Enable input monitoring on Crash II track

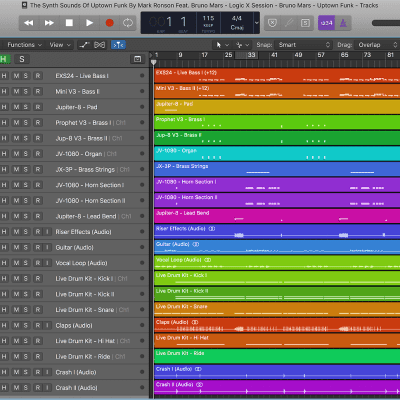point(47,388)
